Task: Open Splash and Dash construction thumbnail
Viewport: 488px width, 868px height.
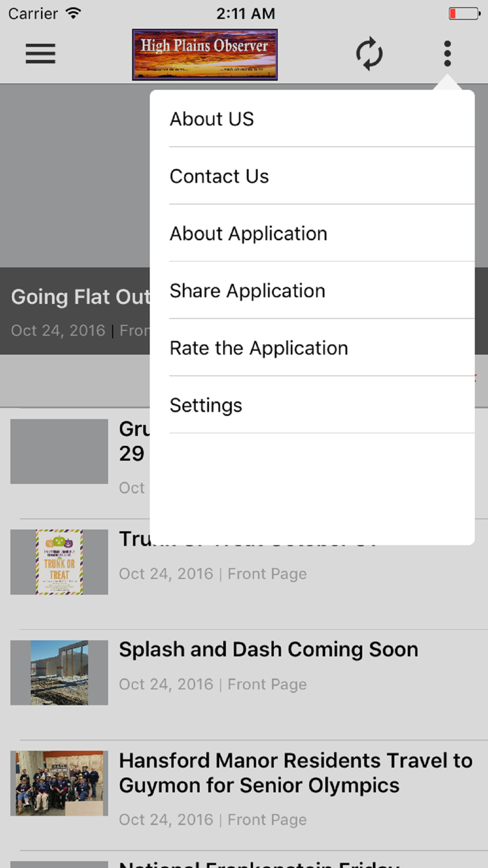Action: (59, 673)
